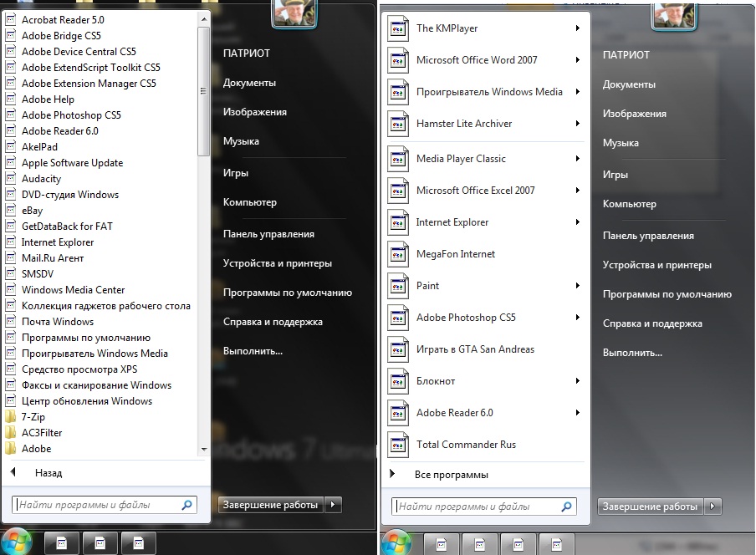Open shutdown options arrow in pinned-programs Start menu
The image size is (756, 555).
click(x=713, y=507)
